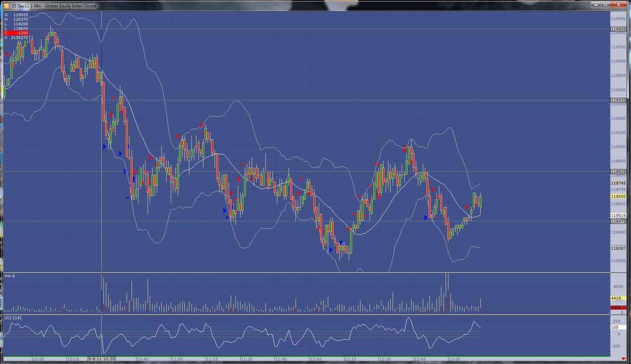The width and height of the screenshot is (631, 364).
Task: Click the 10:45 time axis label
Action: click(142, 359)
